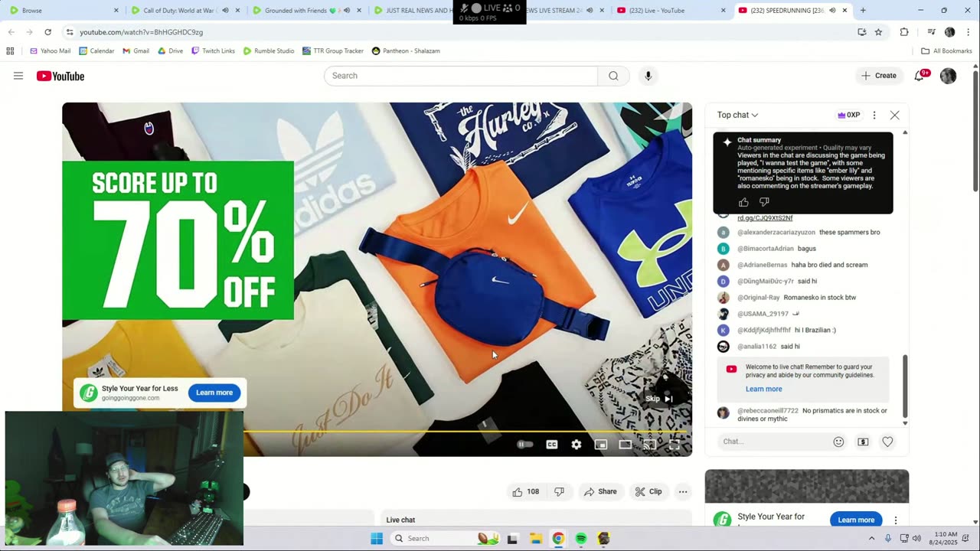Open a new browser tab
The image size is (980, 551).
(863, 11)
